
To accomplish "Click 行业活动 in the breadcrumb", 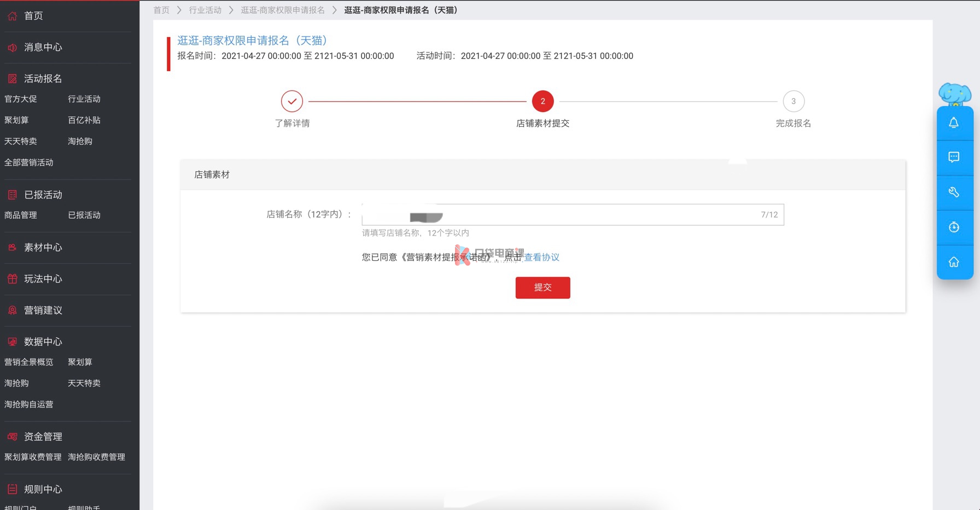I will point(205,10).
